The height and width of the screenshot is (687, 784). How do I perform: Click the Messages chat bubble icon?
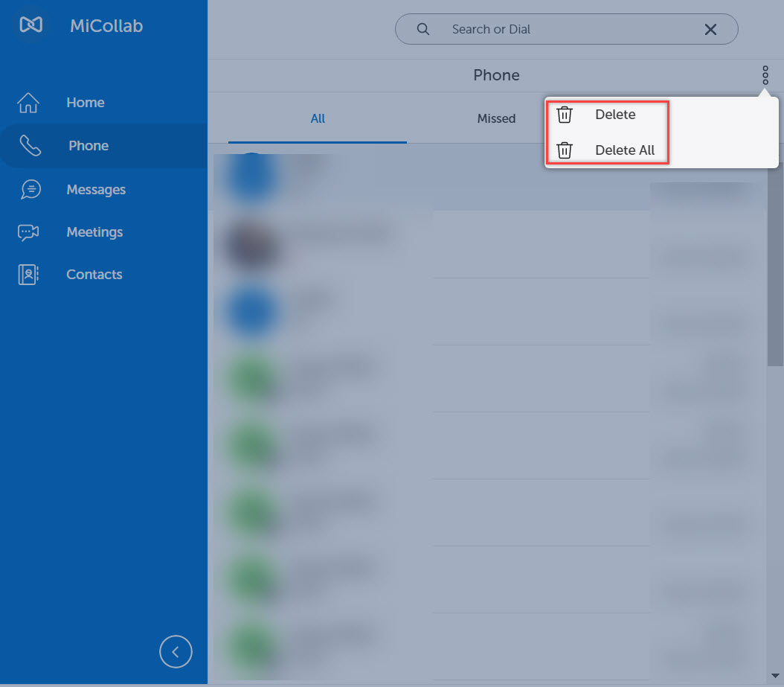click(30, 190)
